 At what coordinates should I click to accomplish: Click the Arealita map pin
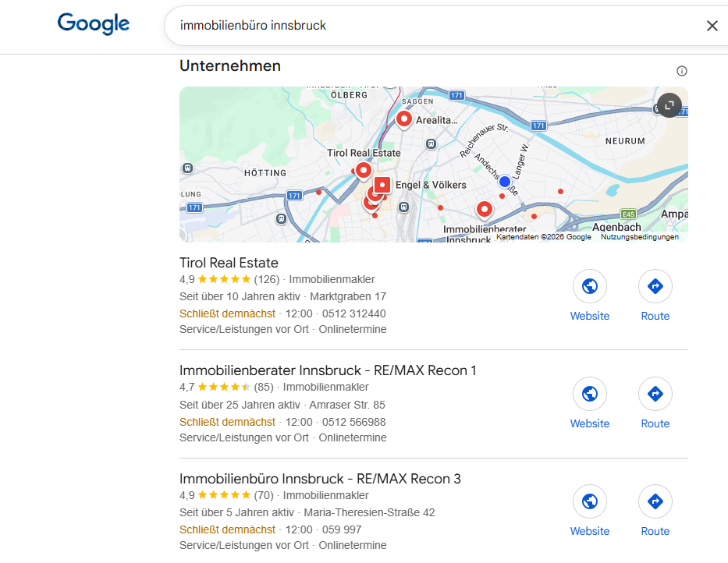pyautogui.click(x=404, y=119)
